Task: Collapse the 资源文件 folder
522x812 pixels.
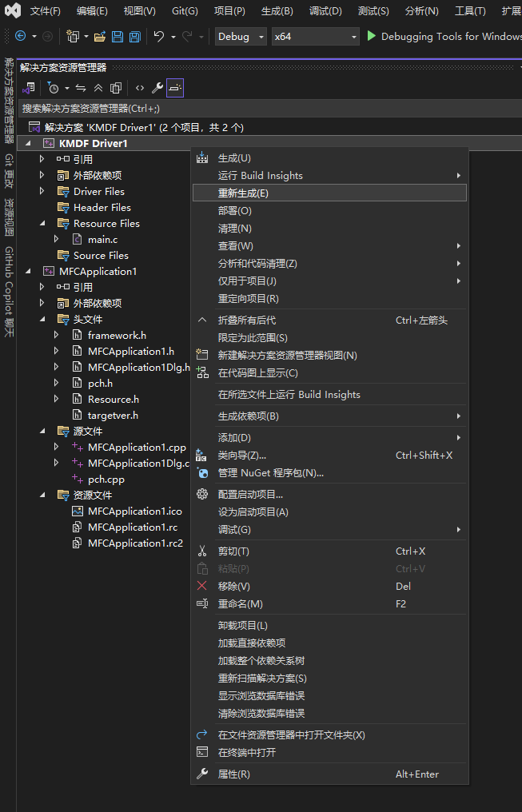Action: point(42,495)
